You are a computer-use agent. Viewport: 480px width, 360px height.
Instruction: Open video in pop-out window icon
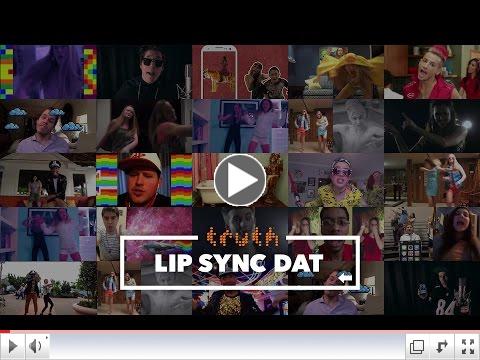click(x=417, y=347)
